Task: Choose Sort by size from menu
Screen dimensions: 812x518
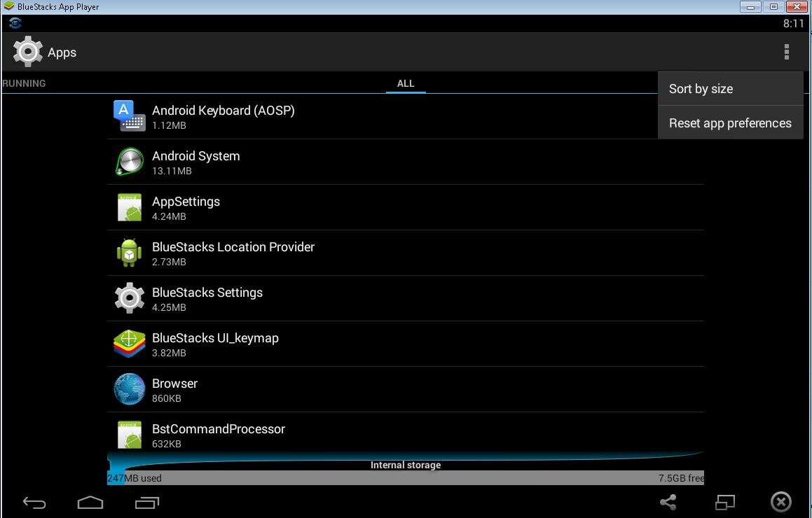Action: [730, 88]
